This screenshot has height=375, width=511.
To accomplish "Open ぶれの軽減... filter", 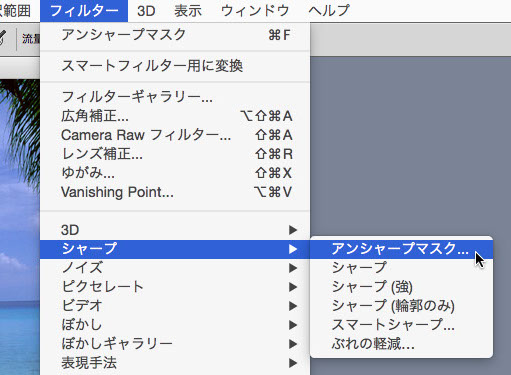I will [401, 344].
